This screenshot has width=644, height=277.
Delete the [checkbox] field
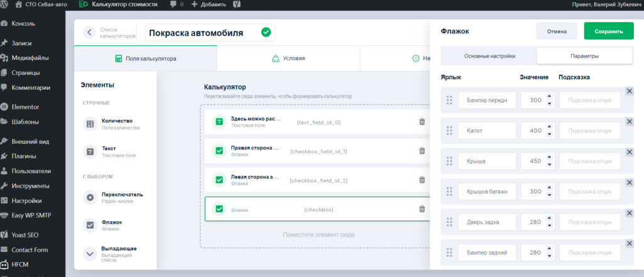pos(422,209)
